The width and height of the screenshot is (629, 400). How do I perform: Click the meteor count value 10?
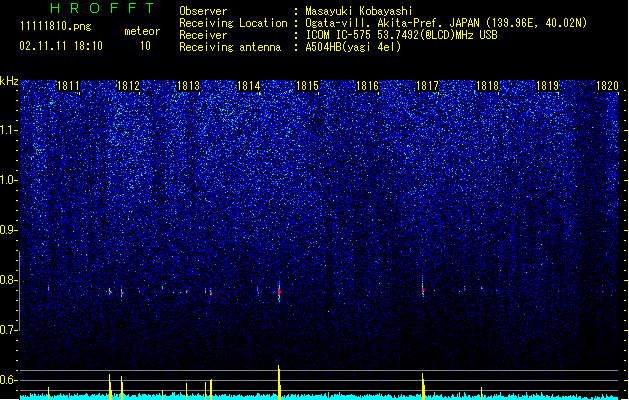pos(145,46)
